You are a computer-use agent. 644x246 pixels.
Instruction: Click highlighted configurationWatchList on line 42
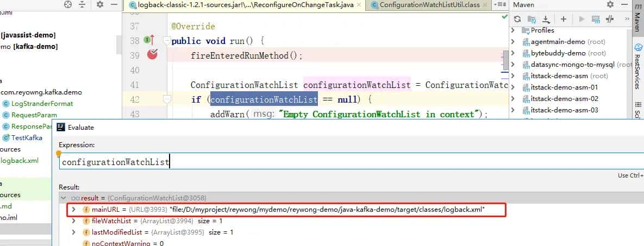[264, 99]
